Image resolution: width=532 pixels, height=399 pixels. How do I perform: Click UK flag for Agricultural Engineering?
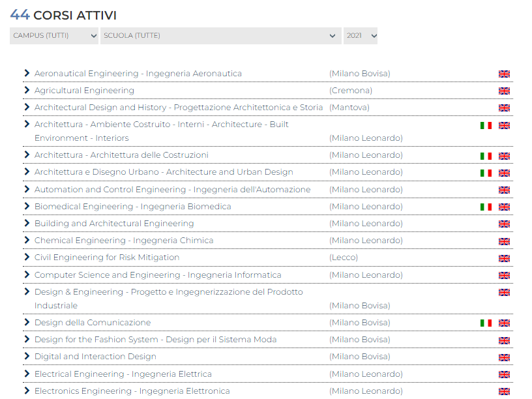coord(504,91)
